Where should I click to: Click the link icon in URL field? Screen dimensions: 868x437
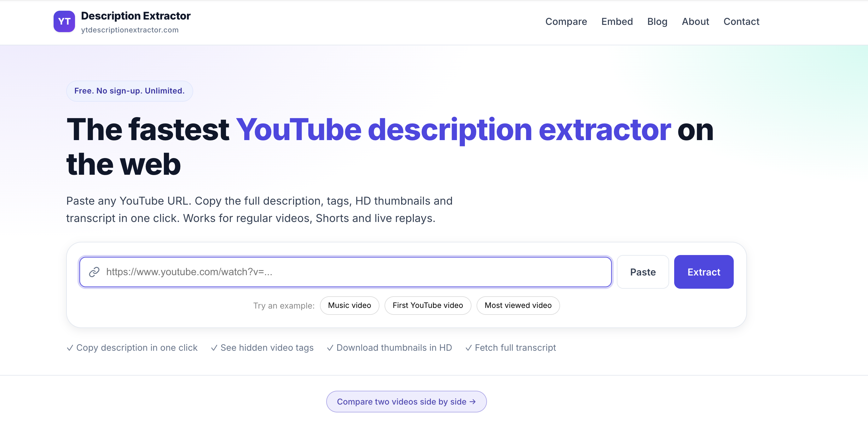[94, 272]
